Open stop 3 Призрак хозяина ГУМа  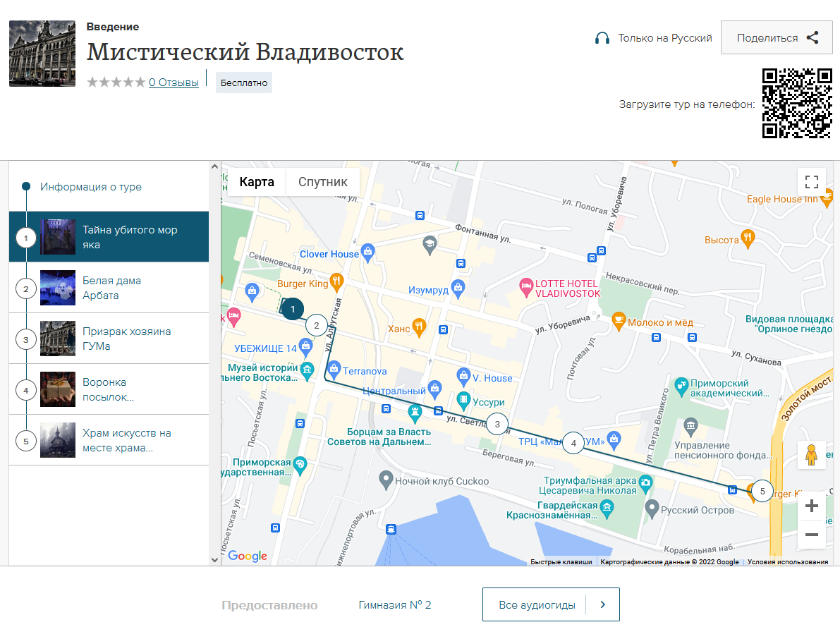(x=127, y=339)
